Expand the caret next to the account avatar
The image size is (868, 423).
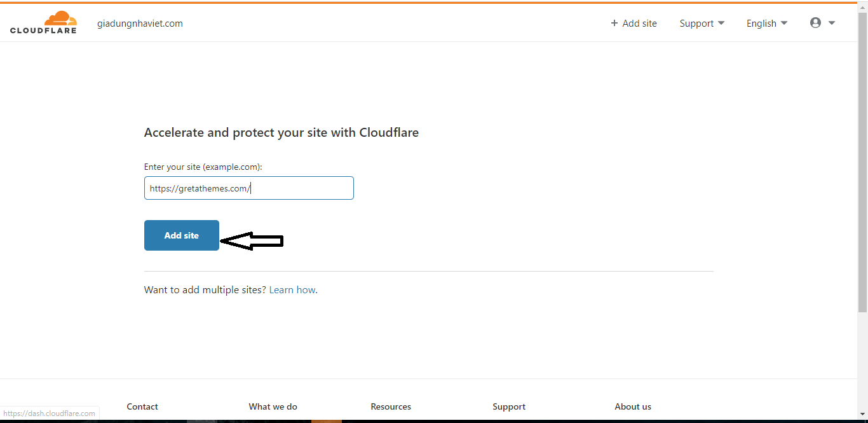832,24
